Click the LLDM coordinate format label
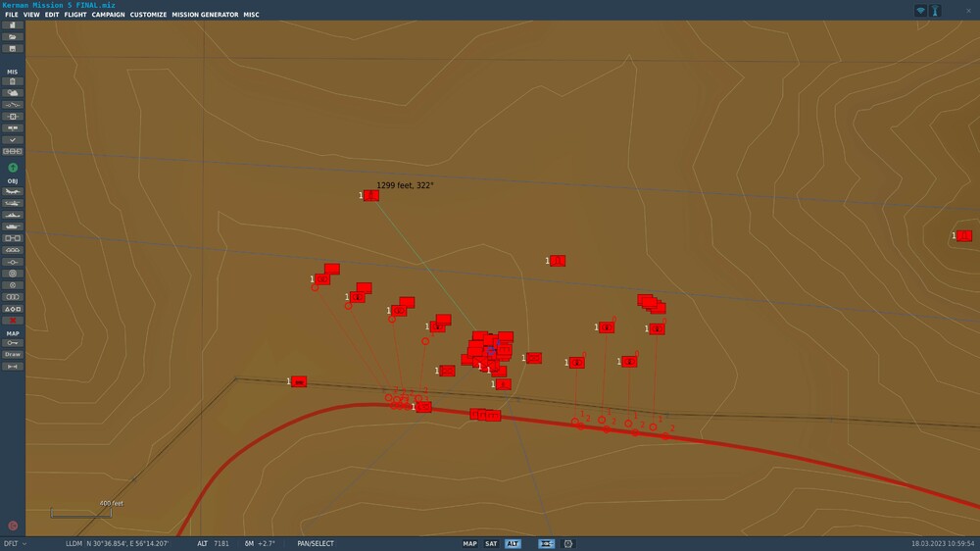The height and width of the screenshot is (551, 980). 73,544
